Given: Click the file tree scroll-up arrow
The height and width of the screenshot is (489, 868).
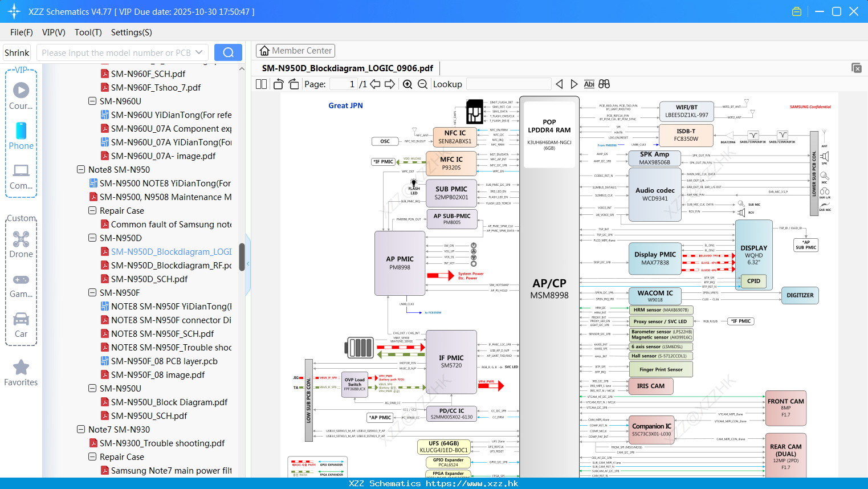Looking at the screenshot, I should point(242,69).
